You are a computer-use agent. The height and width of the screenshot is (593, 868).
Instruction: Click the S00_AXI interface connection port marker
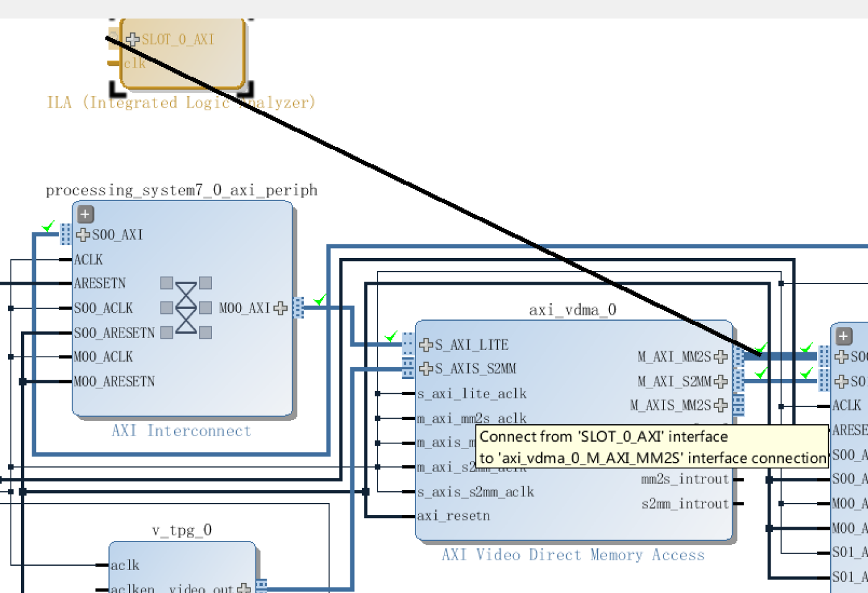[66, 234]
